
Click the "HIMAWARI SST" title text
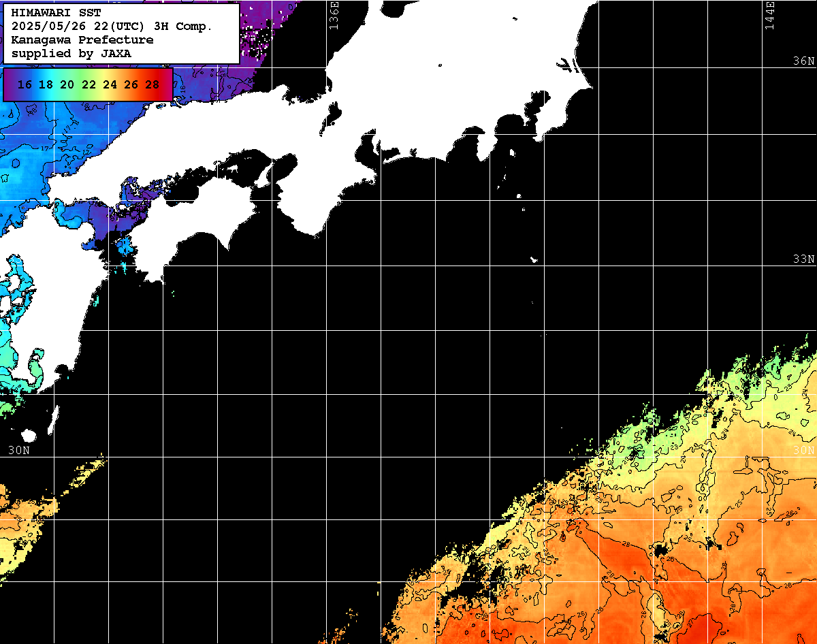pyautogui.click(x=57, y=13)
